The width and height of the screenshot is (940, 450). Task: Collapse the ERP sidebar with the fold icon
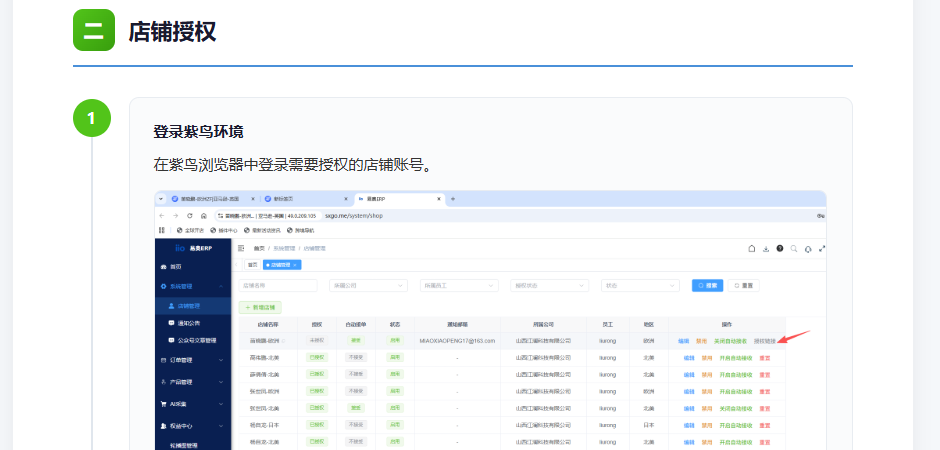[241, 248]
